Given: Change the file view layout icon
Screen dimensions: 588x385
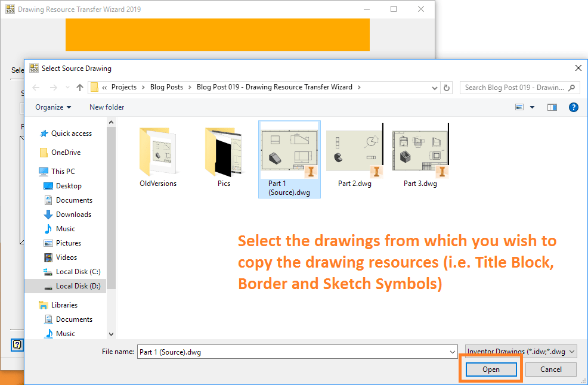Looking at the screenshot, I should click(x=519, y=108).
